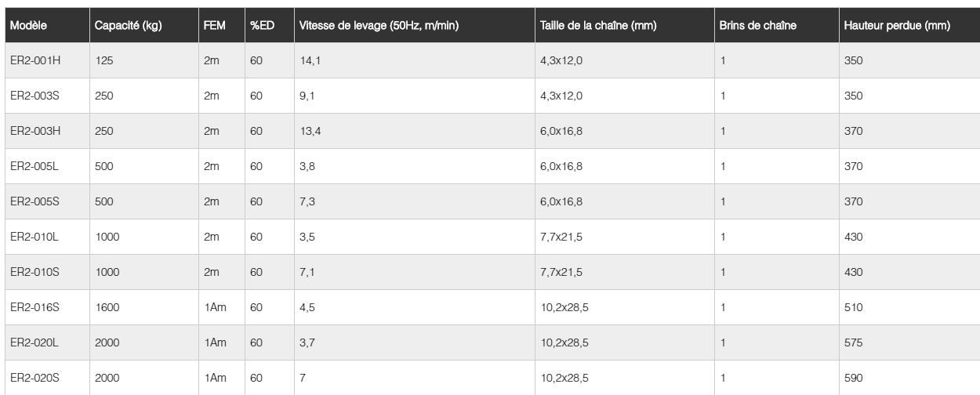980x395 pixels.
Task: Click the Hauteur perdue (mm) header
Action: [x=897, y=26]
